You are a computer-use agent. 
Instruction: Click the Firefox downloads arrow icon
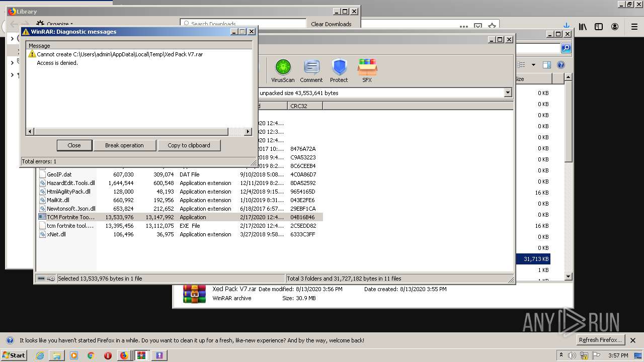pos(567,26)
